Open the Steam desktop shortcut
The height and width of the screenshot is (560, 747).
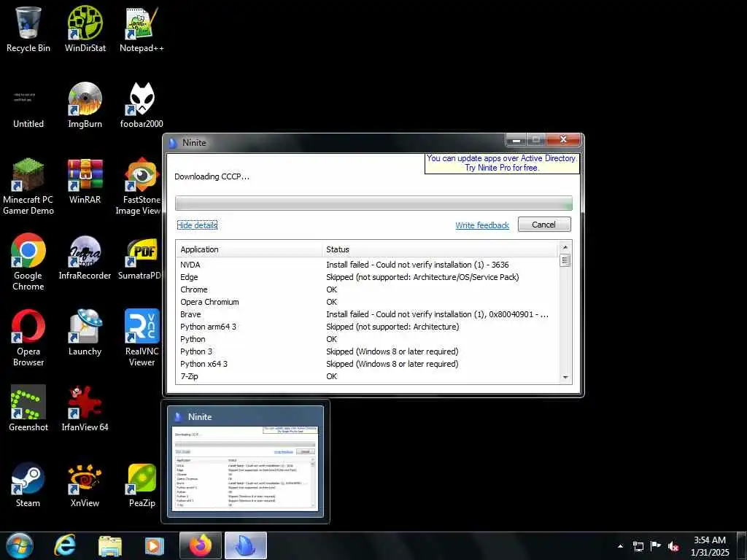[x=28, y=485]
